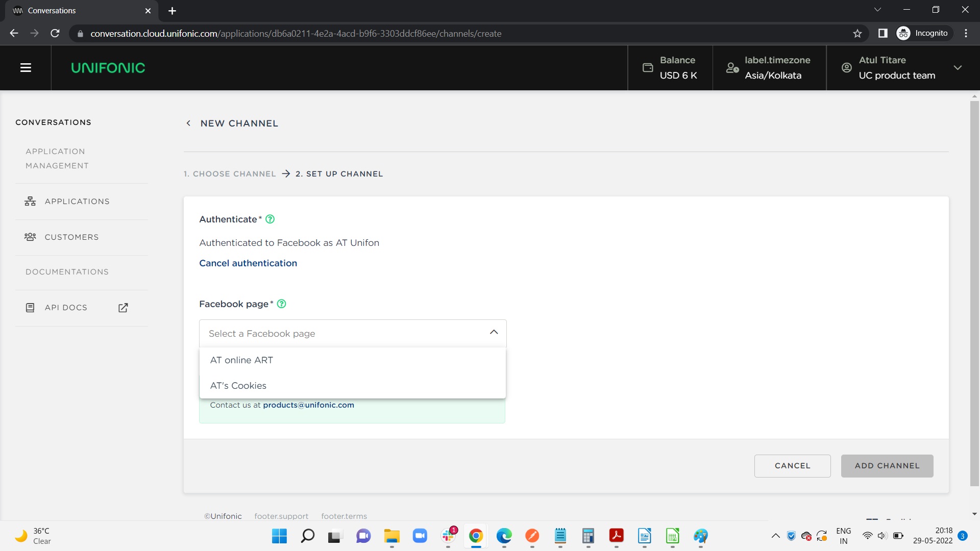Open API Docs external link icon
This screenshot has height=551, width=980.
point(123,308)
